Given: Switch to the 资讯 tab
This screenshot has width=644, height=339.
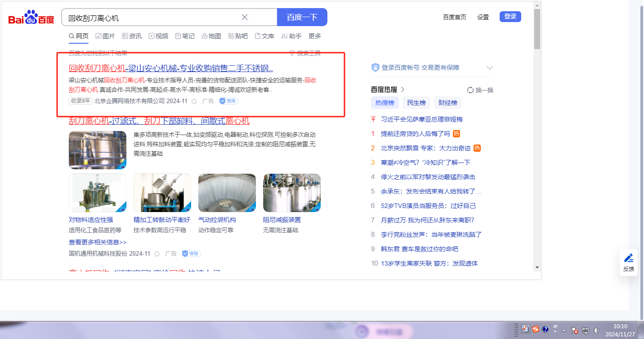Looking at the screenshot, I should click(132, 36).
